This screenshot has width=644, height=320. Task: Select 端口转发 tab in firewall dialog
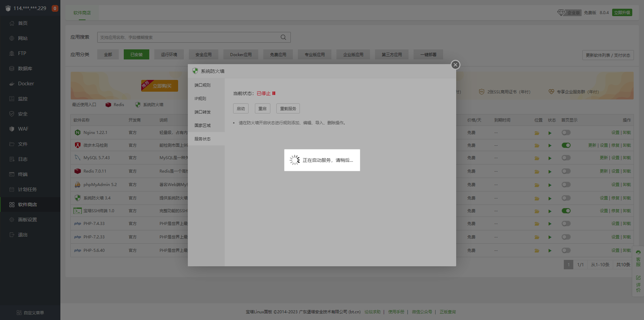206,112
